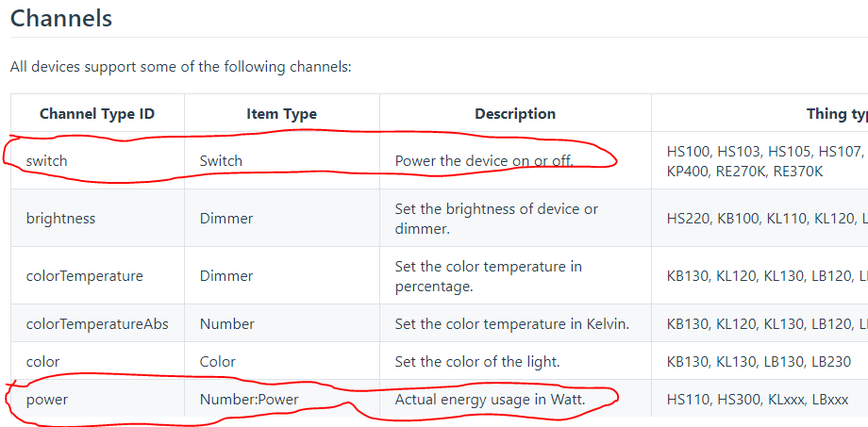Select 'Actual energy usage in Watt' text
Screen dimensions: 868x427
point(490,400)
